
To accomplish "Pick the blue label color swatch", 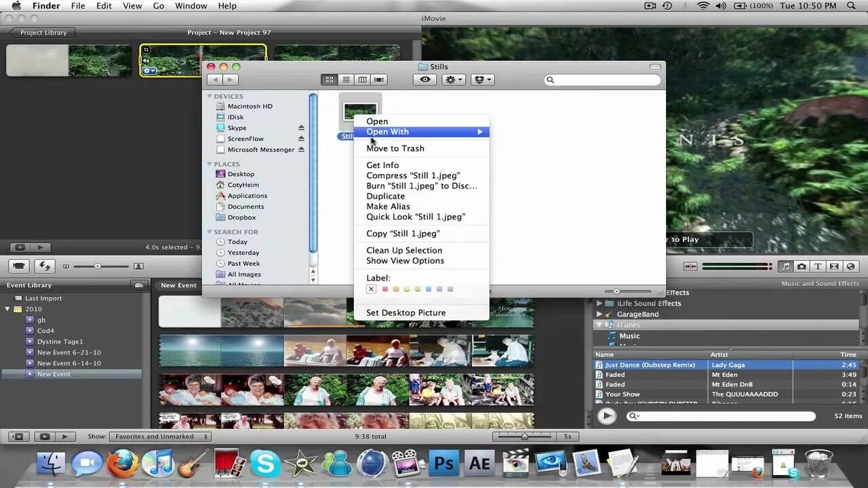I will pos(429,289).
